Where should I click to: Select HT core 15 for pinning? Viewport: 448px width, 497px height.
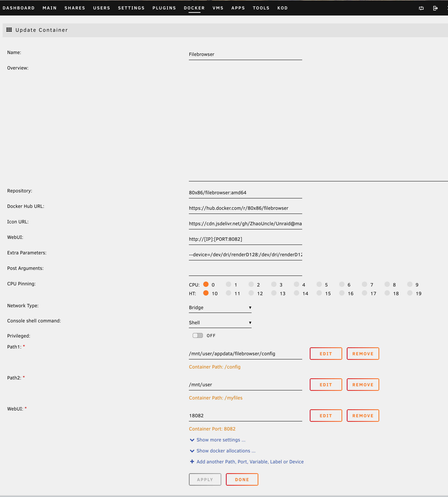point(319,293)
